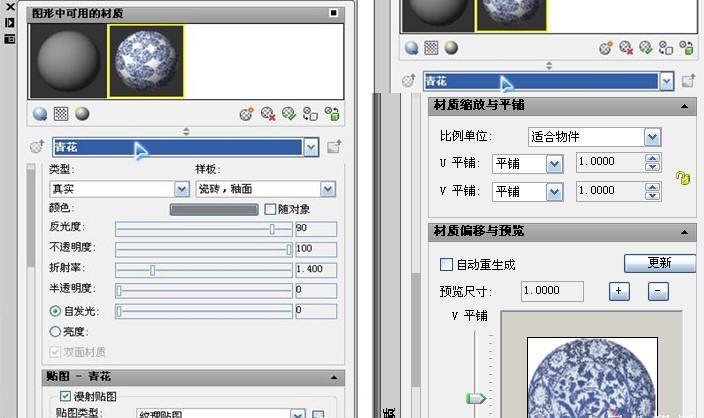
Task: Click the sphere swatch geometry icon in left panel
Action: (x=40, y=114)
